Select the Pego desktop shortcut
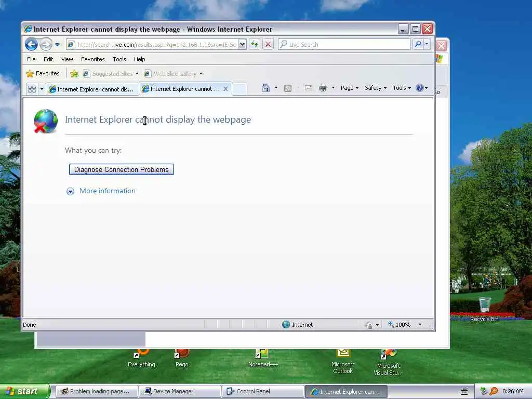532x399 pixels. pos(182,359)
